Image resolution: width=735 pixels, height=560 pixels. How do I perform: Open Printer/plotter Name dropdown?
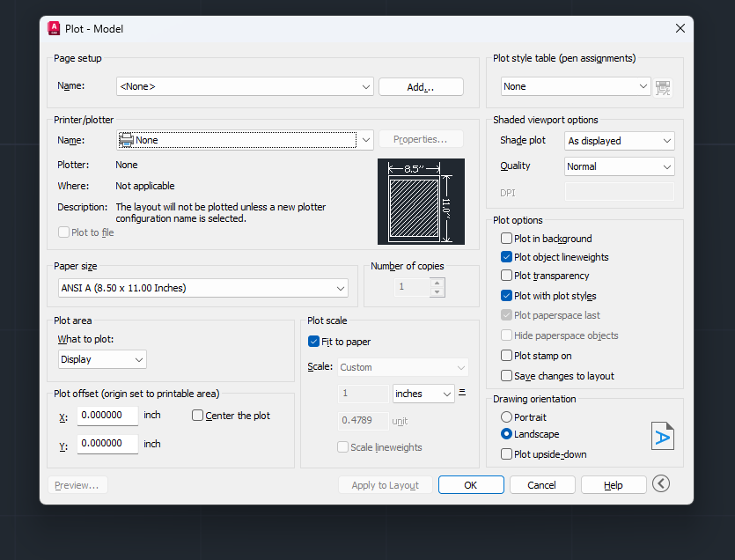coord(245,140)
